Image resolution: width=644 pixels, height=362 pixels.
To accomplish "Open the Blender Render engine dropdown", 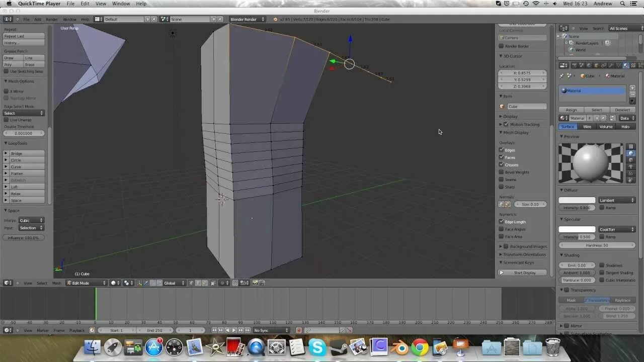I will [x=247, y=19].
